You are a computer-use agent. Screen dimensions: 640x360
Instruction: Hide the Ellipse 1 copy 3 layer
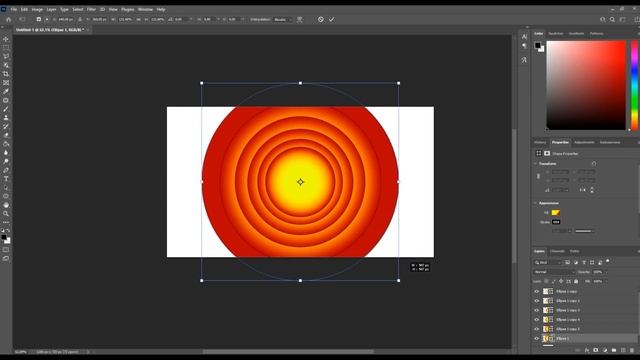click(537, 310)
